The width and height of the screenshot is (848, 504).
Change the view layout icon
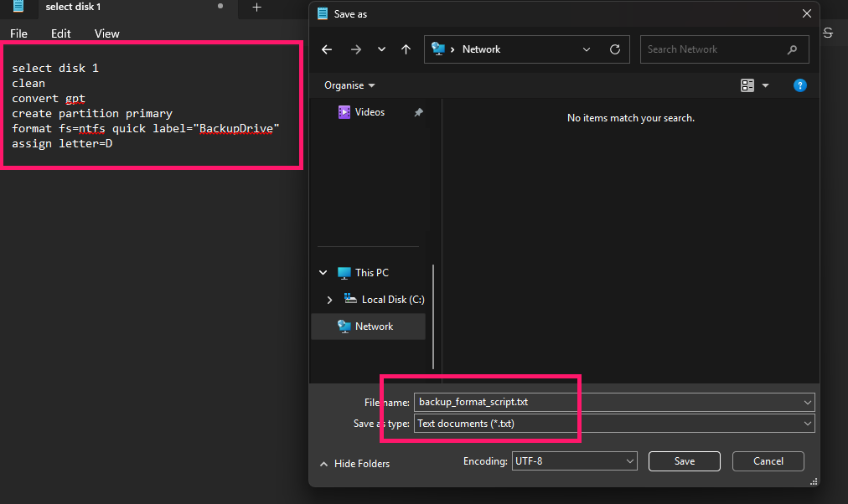click(747, 85)
